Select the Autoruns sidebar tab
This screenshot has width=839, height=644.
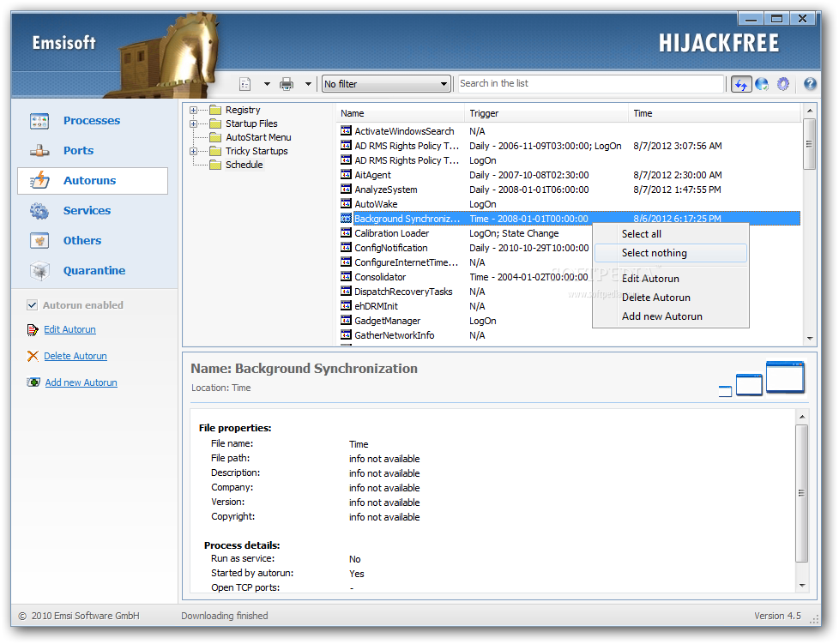click(93, 181)
